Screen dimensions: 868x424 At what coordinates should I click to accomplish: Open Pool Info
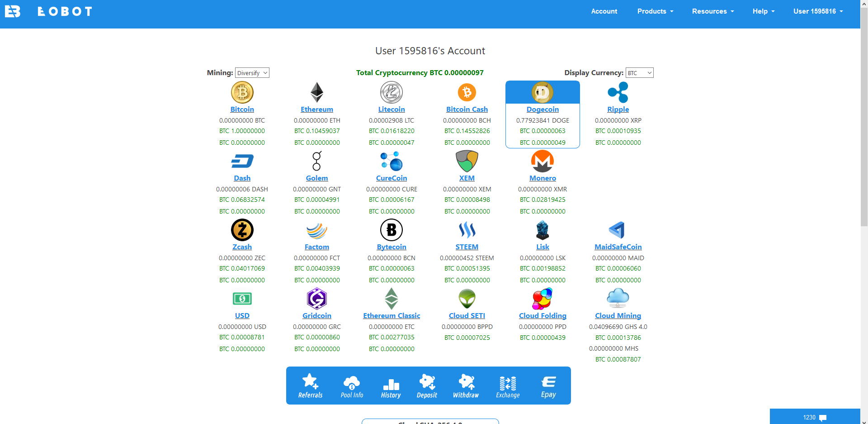coord(352,386)
